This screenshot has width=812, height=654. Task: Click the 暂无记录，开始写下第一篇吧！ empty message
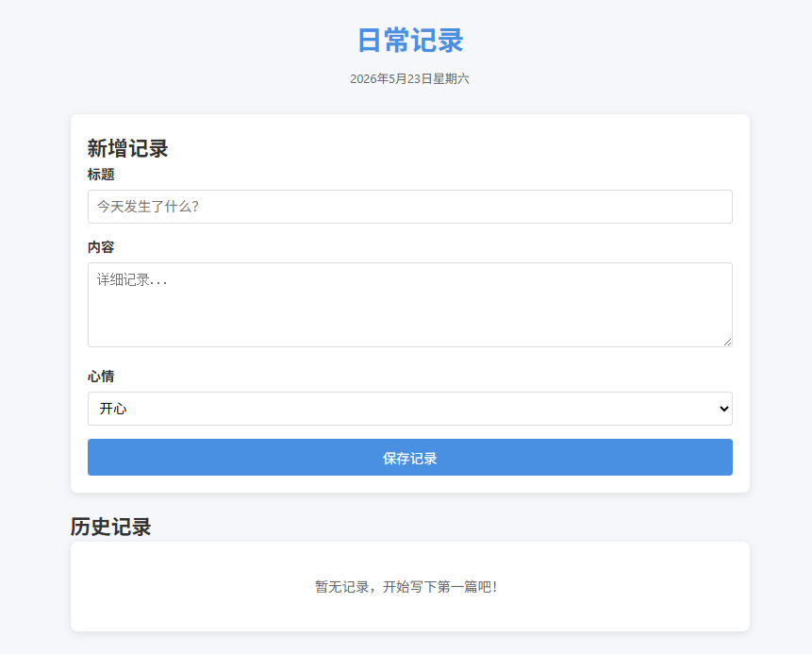coord(406,587)
